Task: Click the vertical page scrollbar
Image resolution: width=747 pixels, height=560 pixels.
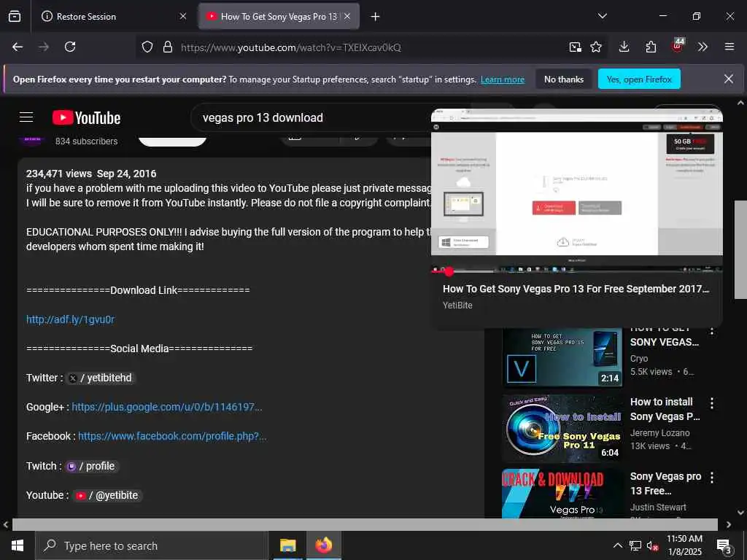Action: pyautogui.click(x=740, y=249)
